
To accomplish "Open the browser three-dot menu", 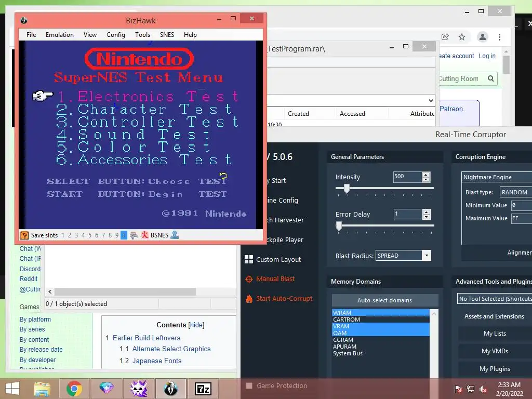I will coord(499,37).
